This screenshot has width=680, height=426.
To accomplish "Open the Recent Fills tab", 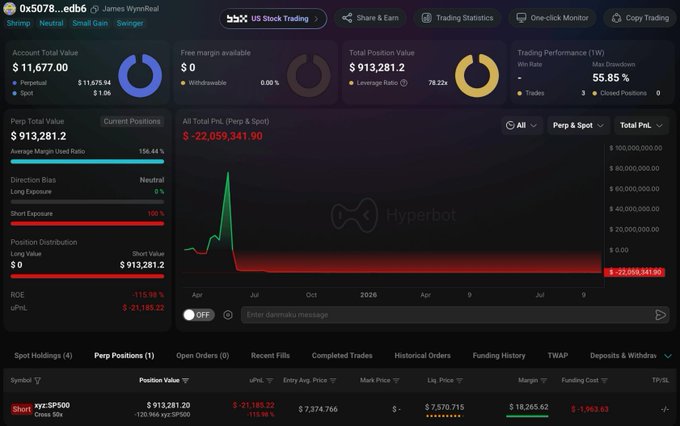I will point(270,356).
